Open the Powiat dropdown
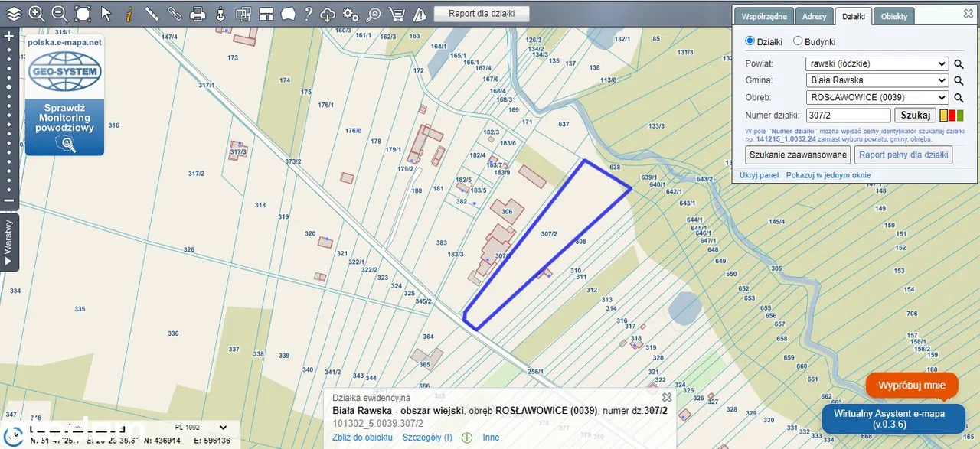 [x=877, y=63]
